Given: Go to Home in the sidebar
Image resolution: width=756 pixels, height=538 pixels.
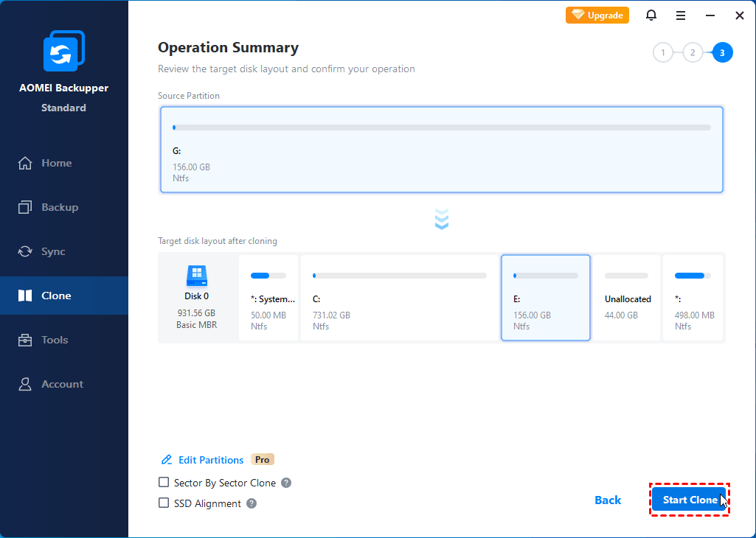Looking at the screenshot, I should [x=64, y=164].
